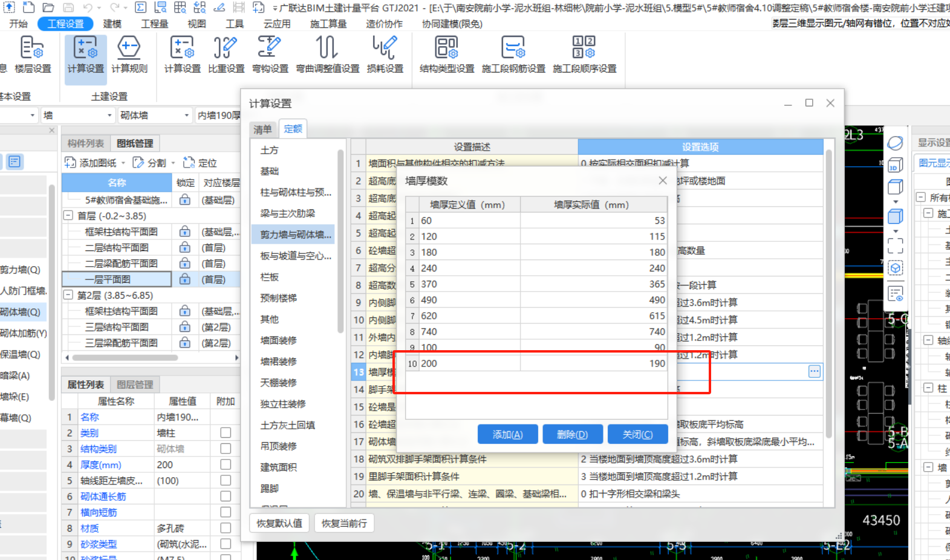Open the 工程量 ribbon tab
The width and height of the screenshot is (950, 560).
pos(154,24)
